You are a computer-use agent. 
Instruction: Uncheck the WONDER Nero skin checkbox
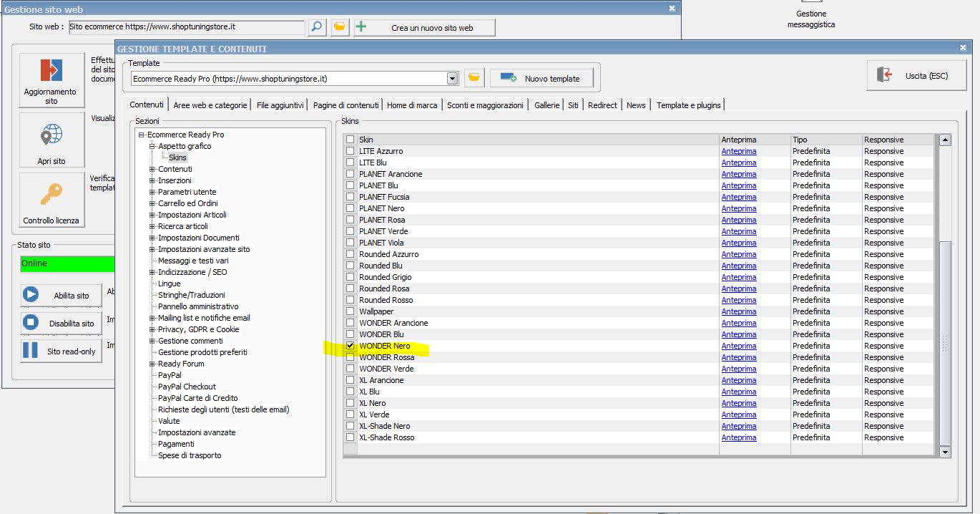350,346
